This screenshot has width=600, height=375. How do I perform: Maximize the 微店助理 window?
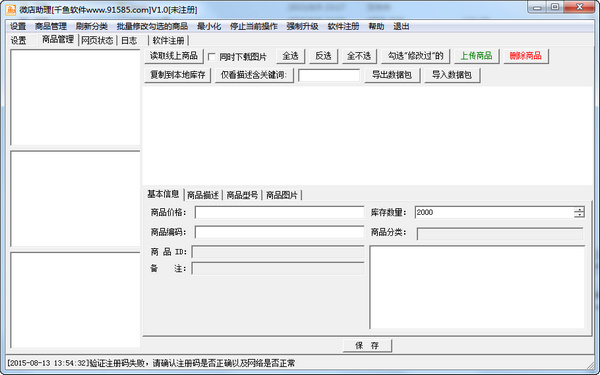coord(555,7)
